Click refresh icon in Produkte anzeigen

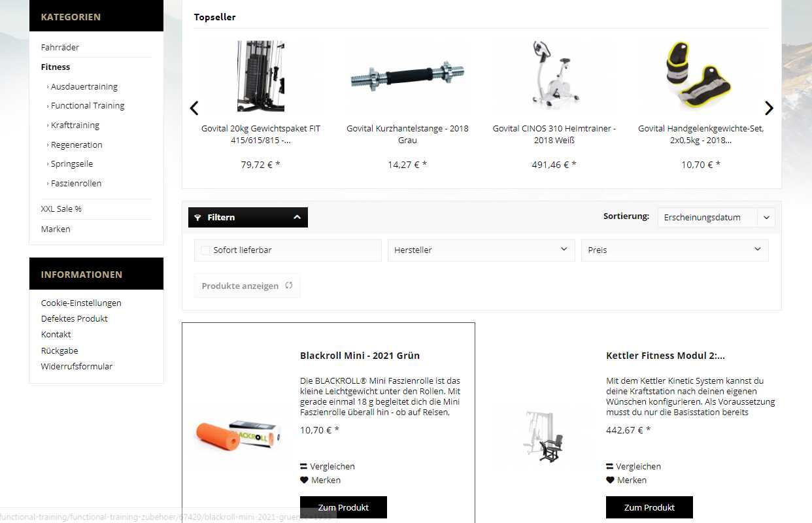click(289, 286)
